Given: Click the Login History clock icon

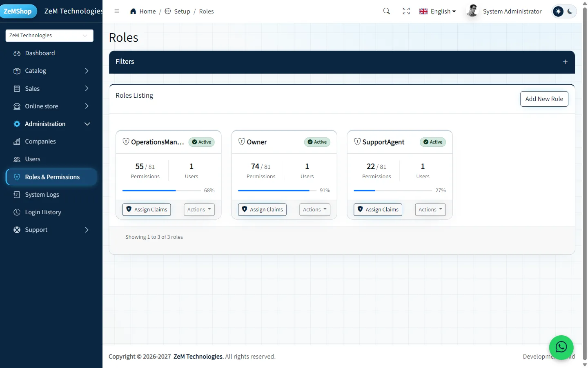Looking at the screenshot, I should click(x=17, y=212).
